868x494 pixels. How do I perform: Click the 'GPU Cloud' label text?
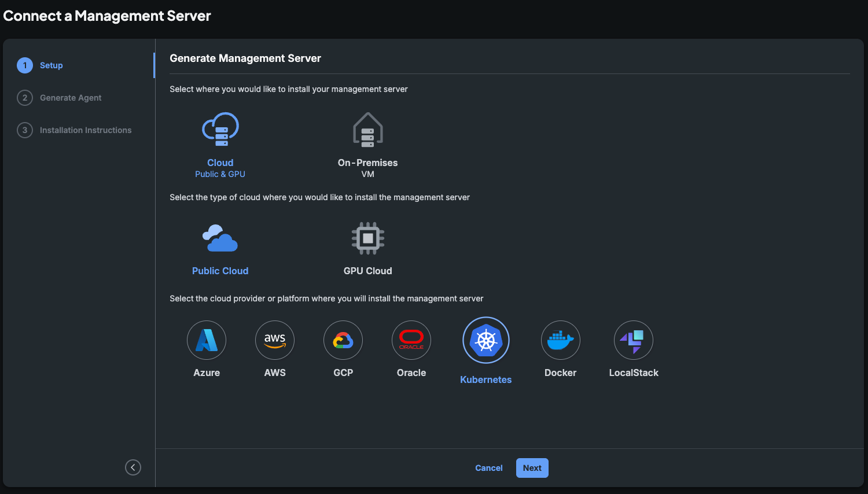368,271
